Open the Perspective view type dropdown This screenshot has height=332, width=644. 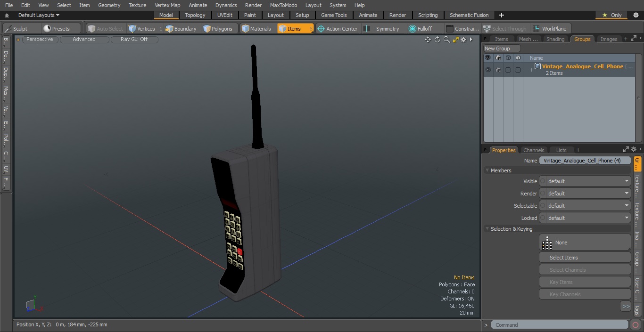click(40, 40)
